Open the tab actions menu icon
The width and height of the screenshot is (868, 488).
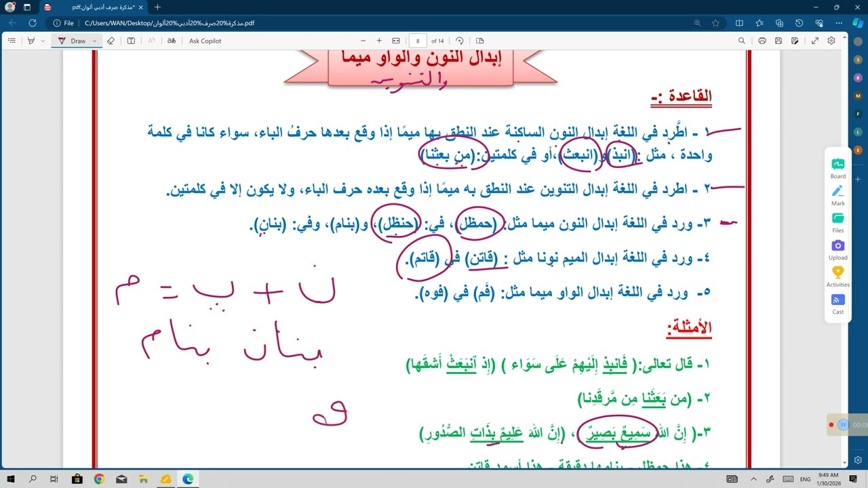28,7
